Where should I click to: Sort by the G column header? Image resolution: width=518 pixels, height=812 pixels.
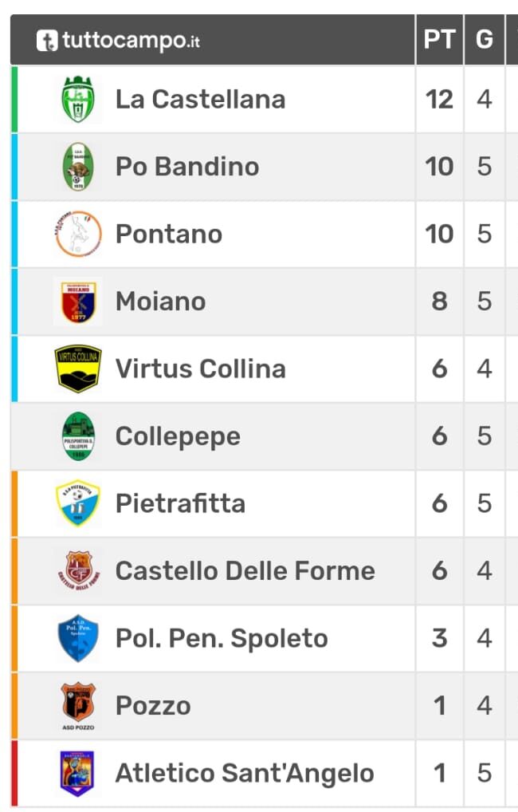485,39
